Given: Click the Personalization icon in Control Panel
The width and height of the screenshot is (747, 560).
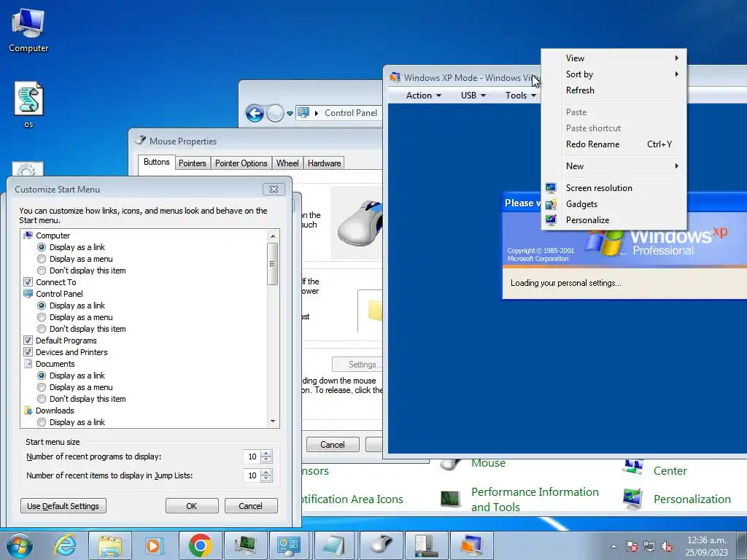Looking at the screenshot, I should tap(633, 499).
